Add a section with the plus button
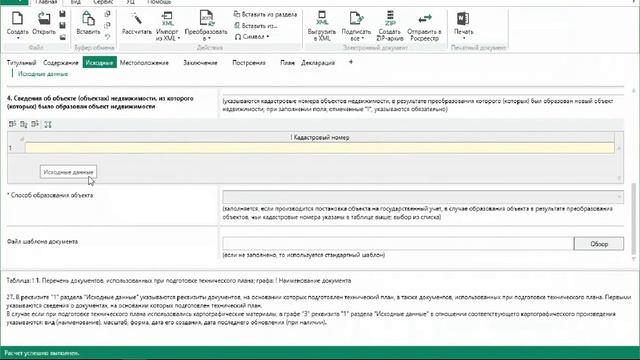Image resolution: width=640 pixels, height=360 pixels. 351,62
